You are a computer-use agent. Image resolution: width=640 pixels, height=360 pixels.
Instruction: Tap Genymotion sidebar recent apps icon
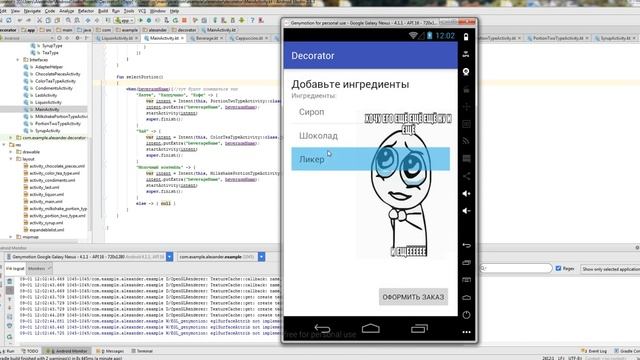pos(466,262)
